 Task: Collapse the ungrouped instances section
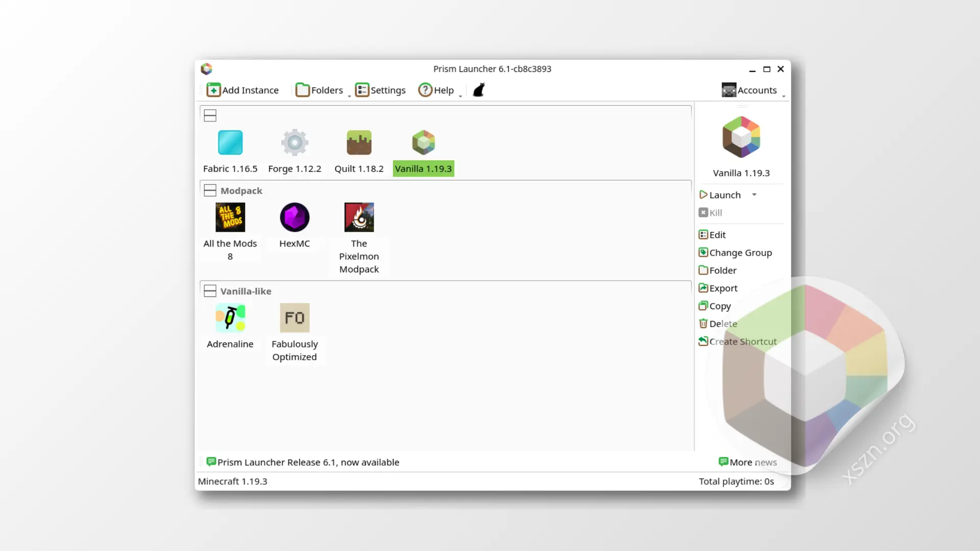pyautogui.click(x=210, y=116)
